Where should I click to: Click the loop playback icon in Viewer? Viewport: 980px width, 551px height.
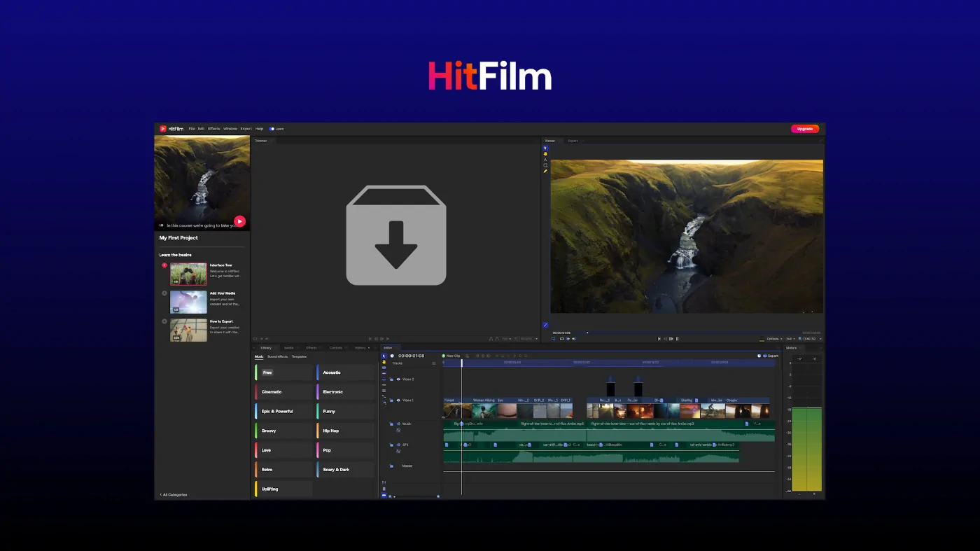tap(561, 339)
